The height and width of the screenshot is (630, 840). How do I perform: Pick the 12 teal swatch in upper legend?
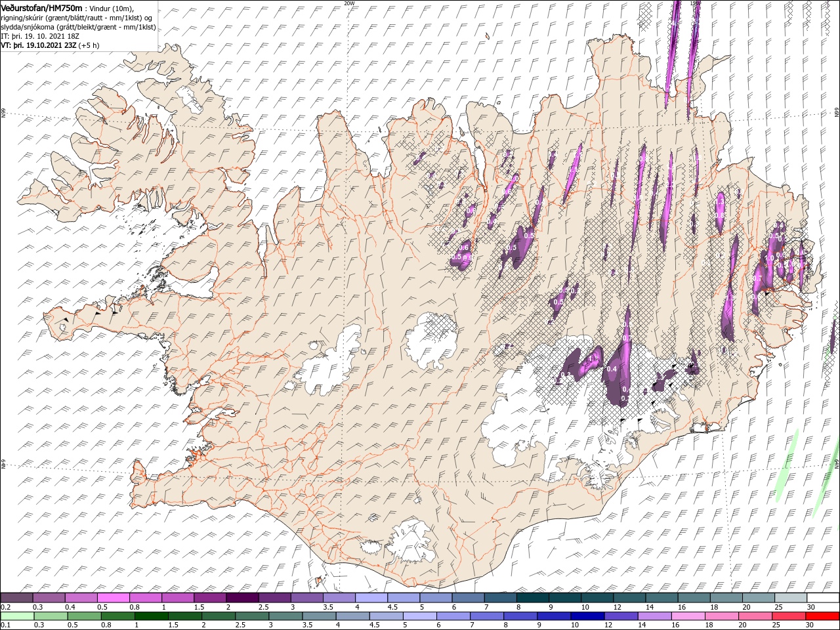click(x=629, y=598)
